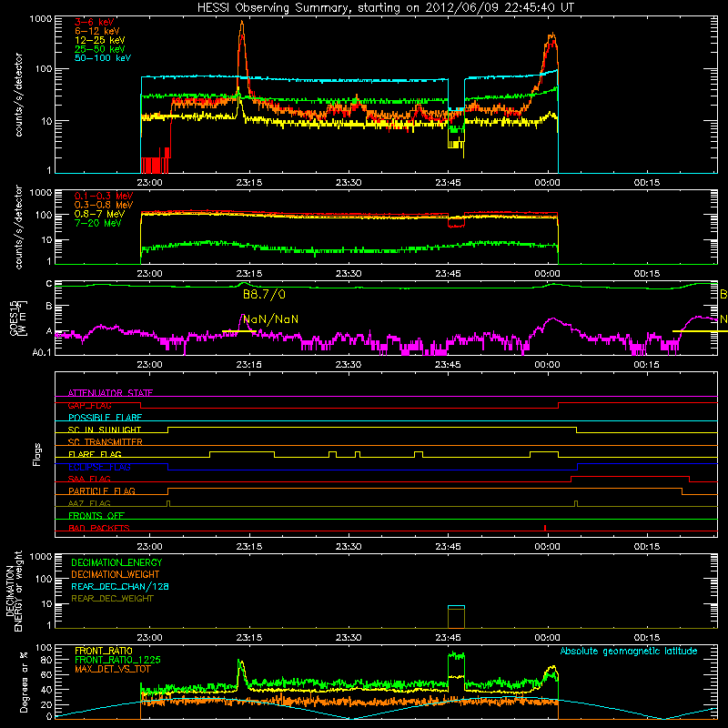728x728 pixels.
Task: Select the ATTENUATOR_STATE flag label
Action: [110, 393]
